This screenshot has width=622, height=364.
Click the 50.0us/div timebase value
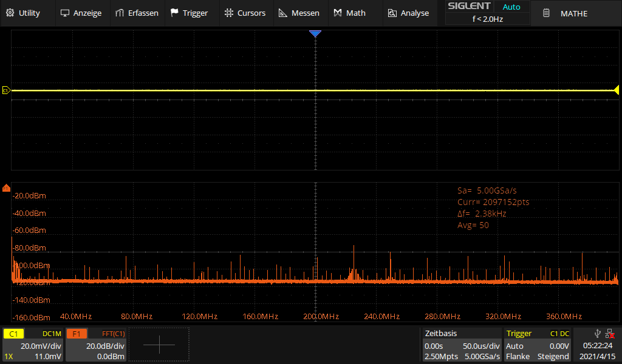tap(481, 346)
